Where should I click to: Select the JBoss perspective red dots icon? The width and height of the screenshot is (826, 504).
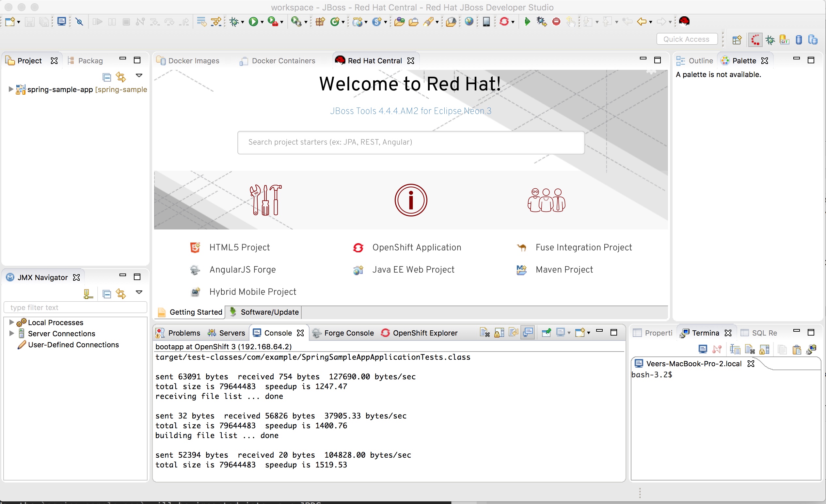(755, 40)
